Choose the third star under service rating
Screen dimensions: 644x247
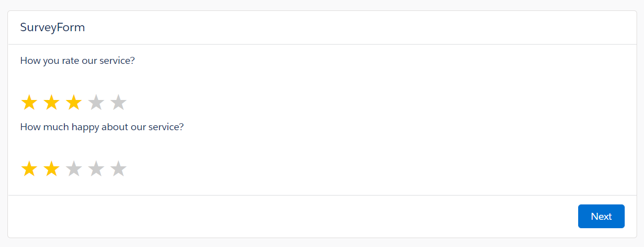(74, 103)
